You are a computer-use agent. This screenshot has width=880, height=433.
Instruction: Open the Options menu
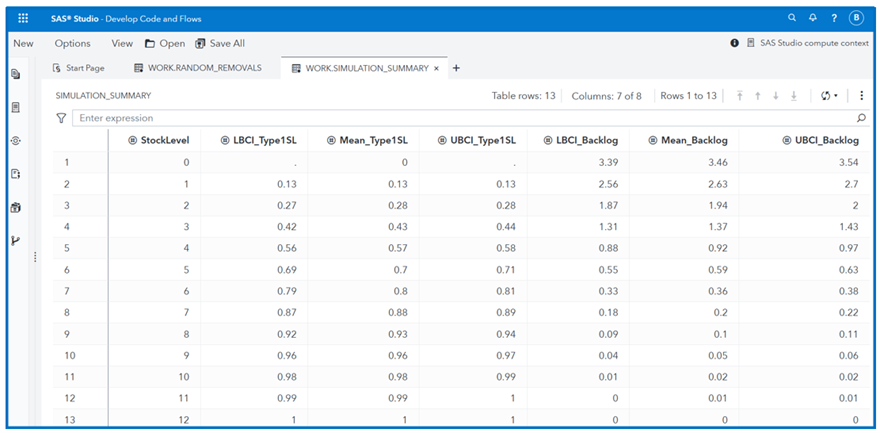[72, 43]
